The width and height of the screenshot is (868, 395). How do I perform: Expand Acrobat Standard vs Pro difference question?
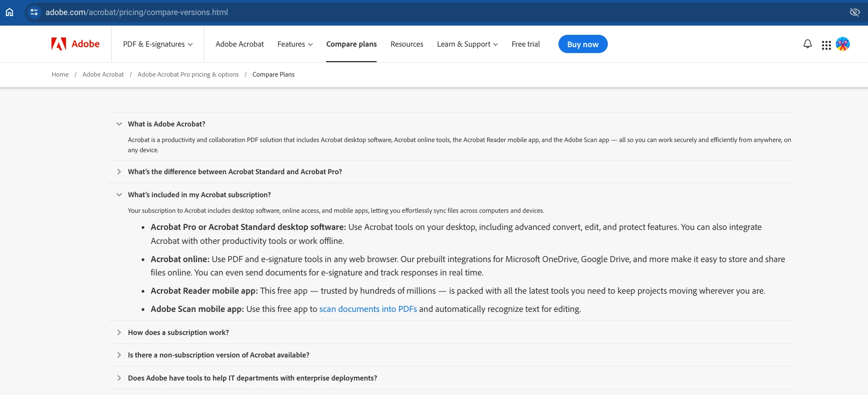tap(451, 172)
